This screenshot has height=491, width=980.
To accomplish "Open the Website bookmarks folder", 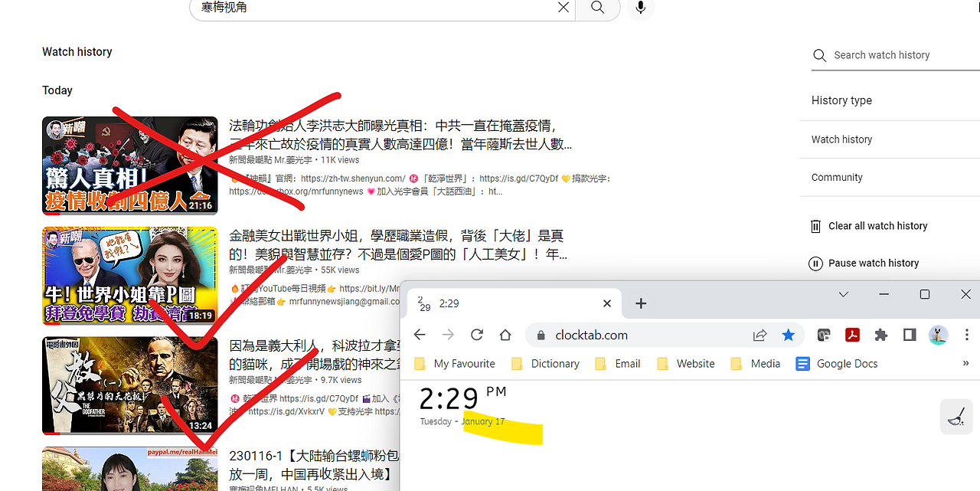I will click(686, 364).
